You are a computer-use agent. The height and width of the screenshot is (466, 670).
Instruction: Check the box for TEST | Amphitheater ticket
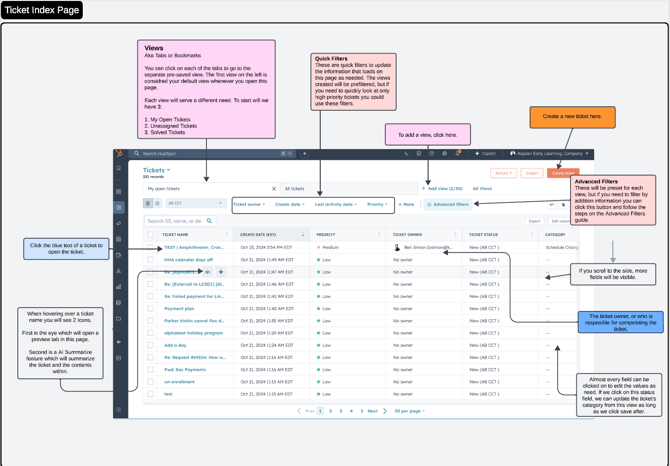(151, 247)
